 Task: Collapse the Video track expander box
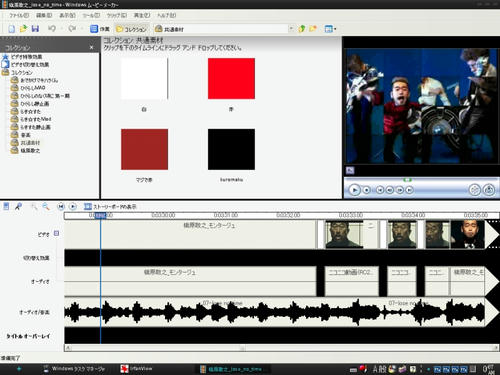[x=56, y=233]
